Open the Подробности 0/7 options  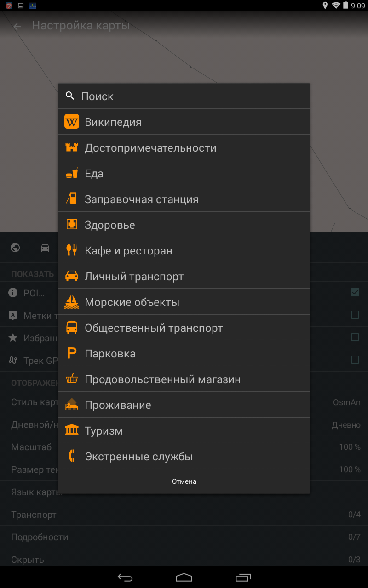[184, 537]
